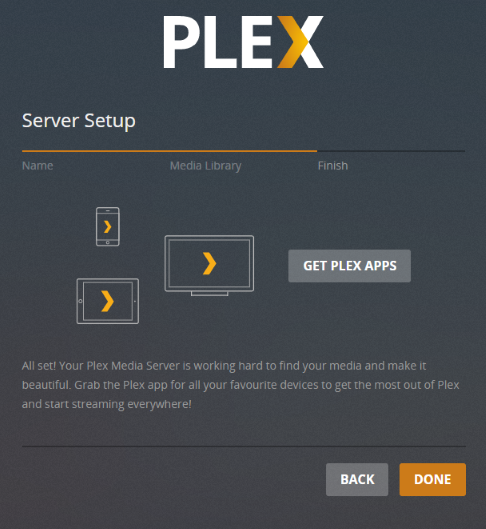Go to the Name setup step
486x529 pixels.
(37, 166)
